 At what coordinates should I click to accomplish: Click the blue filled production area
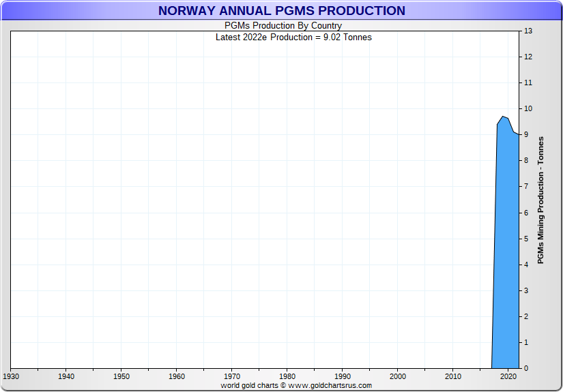point(506,259)
